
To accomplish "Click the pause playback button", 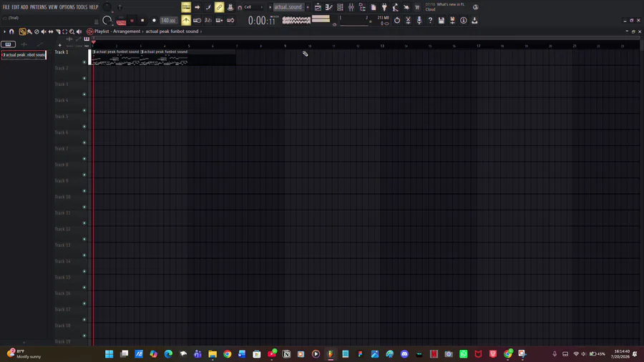I will pyautogui.click(x=132, y=21).
